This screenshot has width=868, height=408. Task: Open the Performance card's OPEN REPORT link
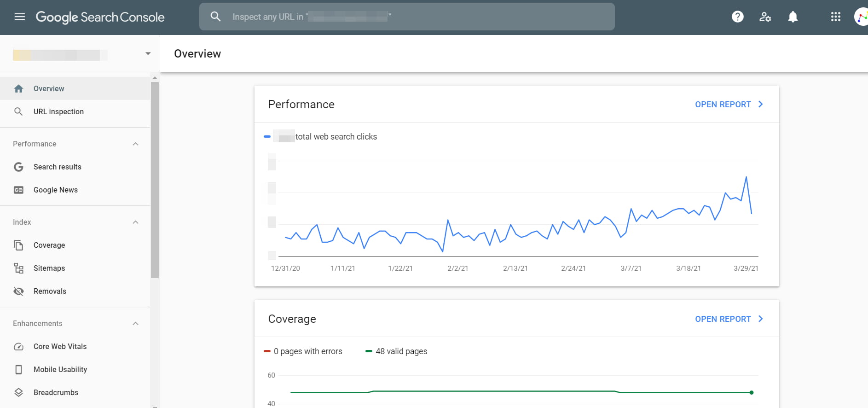(729, 105)
